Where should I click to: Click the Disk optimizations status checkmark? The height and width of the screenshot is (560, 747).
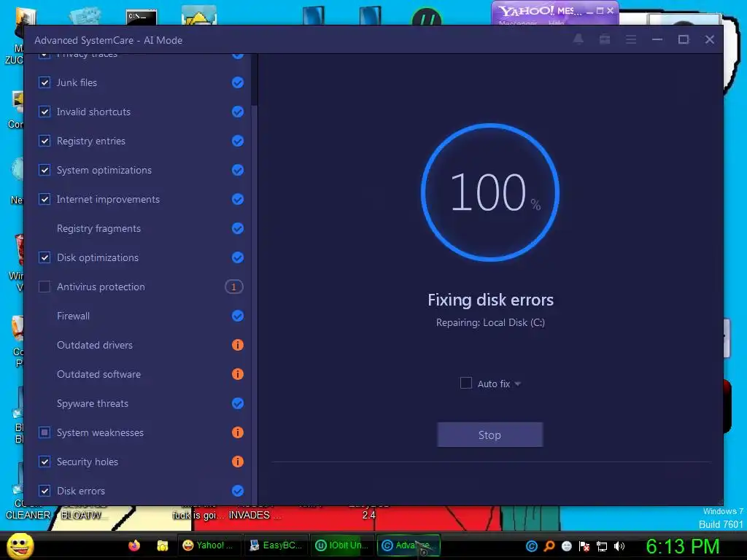238,257
